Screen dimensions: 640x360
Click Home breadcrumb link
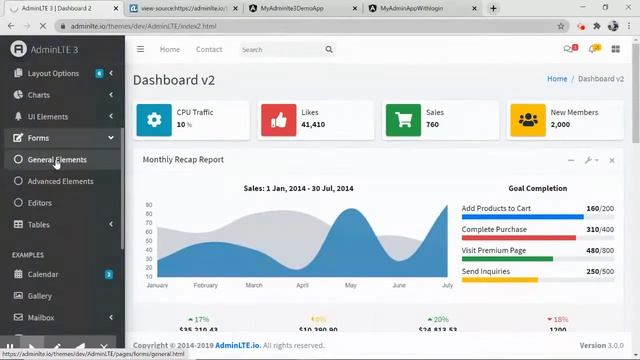coord(557,79)
